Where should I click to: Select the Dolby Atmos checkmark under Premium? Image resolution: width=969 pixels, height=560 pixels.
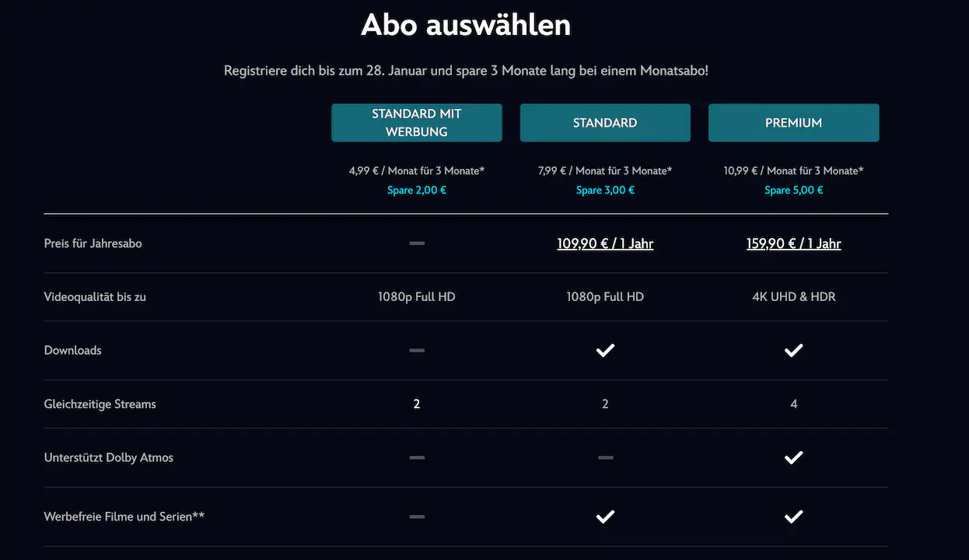[793, 457]
